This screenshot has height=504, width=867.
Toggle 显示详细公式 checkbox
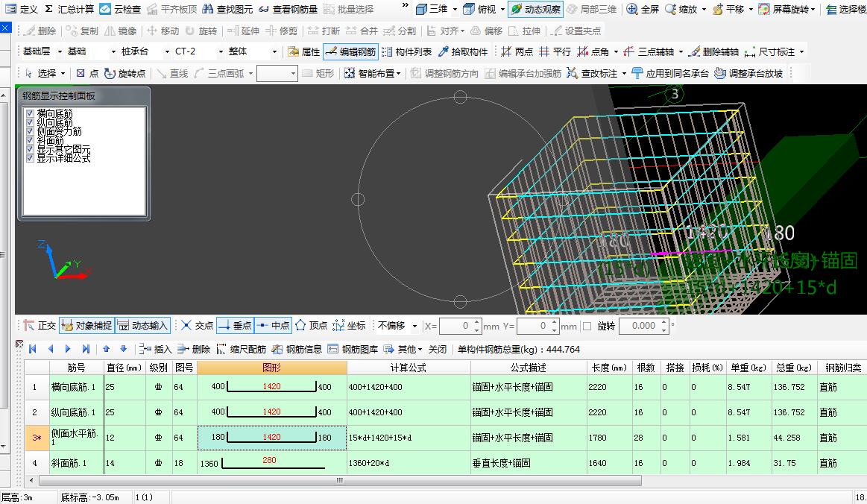click(x=31, y=157)
